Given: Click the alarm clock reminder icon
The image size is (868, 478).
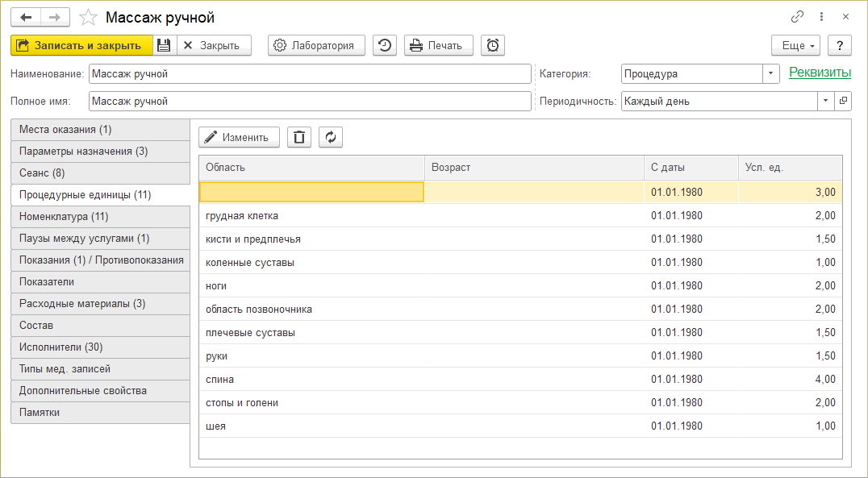Looking at the screenshot, I should (493, 45).
